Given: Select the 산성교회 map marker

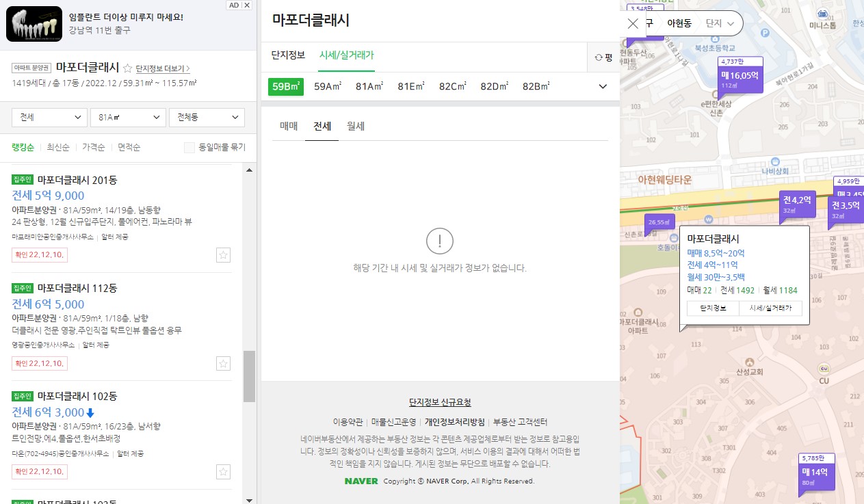Looking at the screenshot, I should (749, 366).
